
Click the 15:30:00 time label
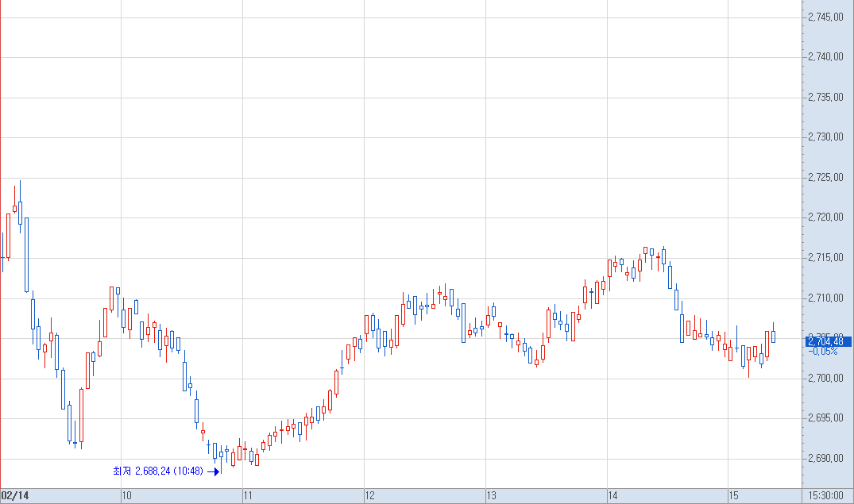click(825, 495)
